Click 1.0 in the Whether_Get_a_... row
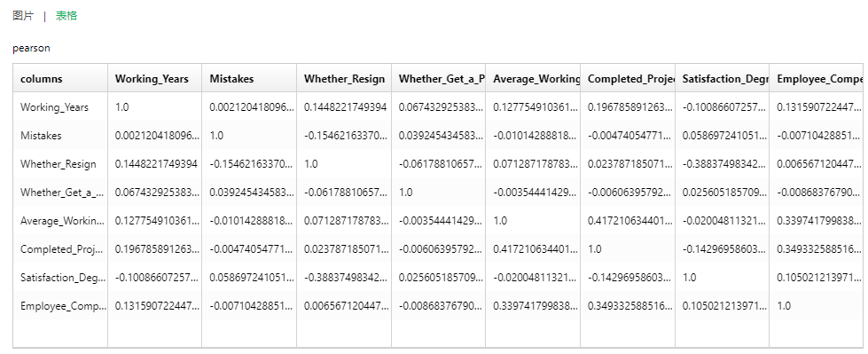868x354 pixels. click(406, 193)
